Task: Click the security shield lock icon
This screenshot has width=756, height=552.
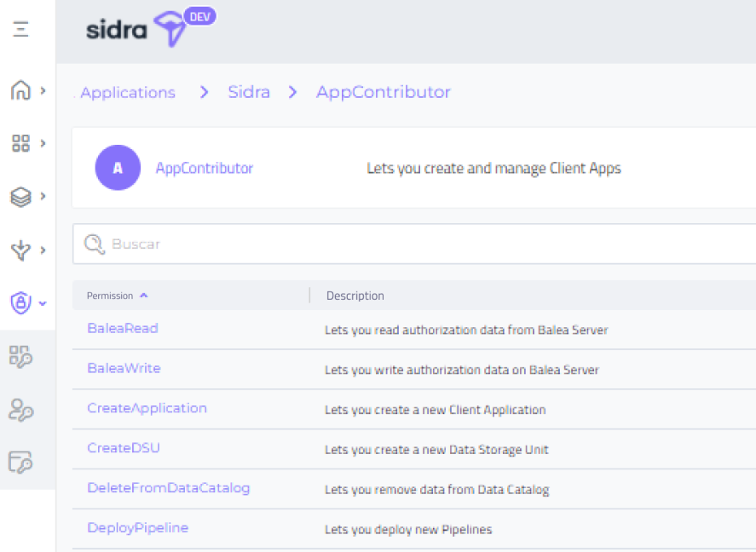Action: [x=20, y=302]
